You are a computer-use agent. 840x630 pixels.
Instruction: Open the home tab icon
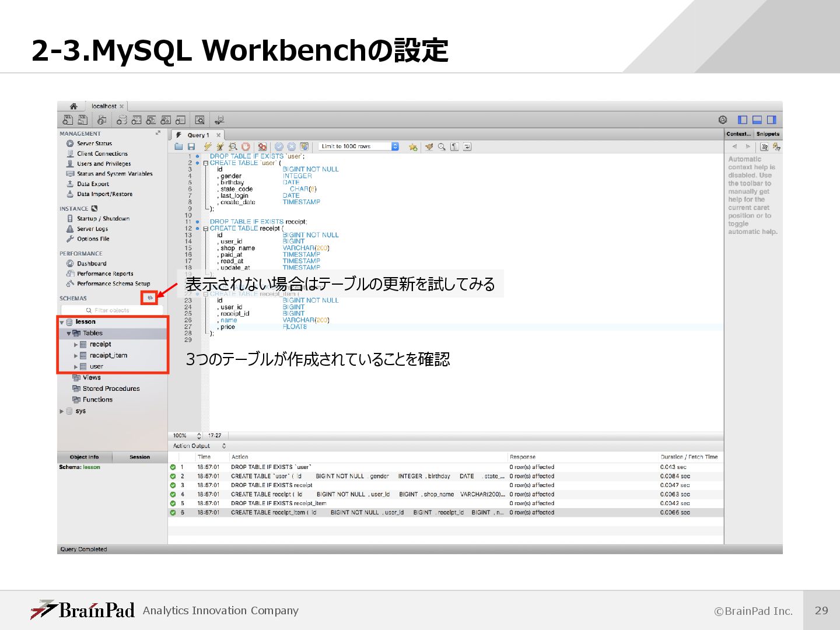pyautogui.click(x=73, y=106)
